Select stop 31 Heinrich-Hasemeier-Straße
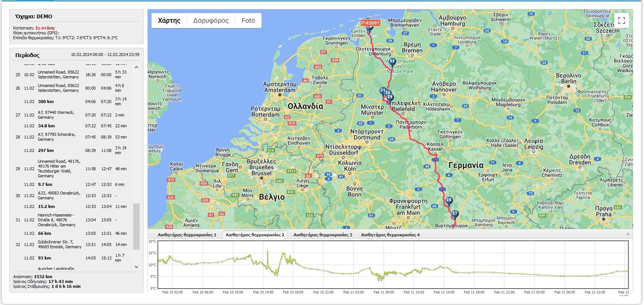Screen dimensions: 644x305 coord(72,220)
